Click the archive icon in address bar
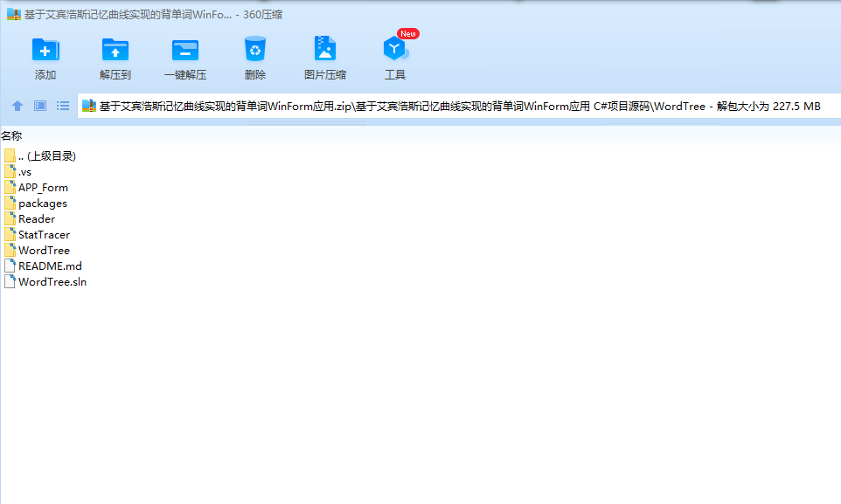This screenshot has width=841, height=504. pyautogui.click(x=89, y=107)
